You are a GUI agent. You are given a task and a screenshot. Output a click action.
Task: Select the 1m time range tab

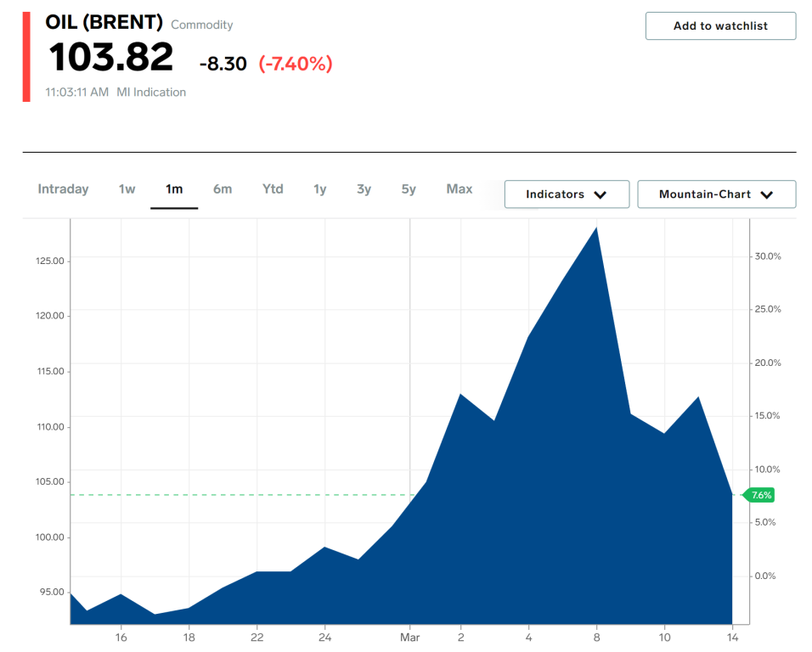174,188
